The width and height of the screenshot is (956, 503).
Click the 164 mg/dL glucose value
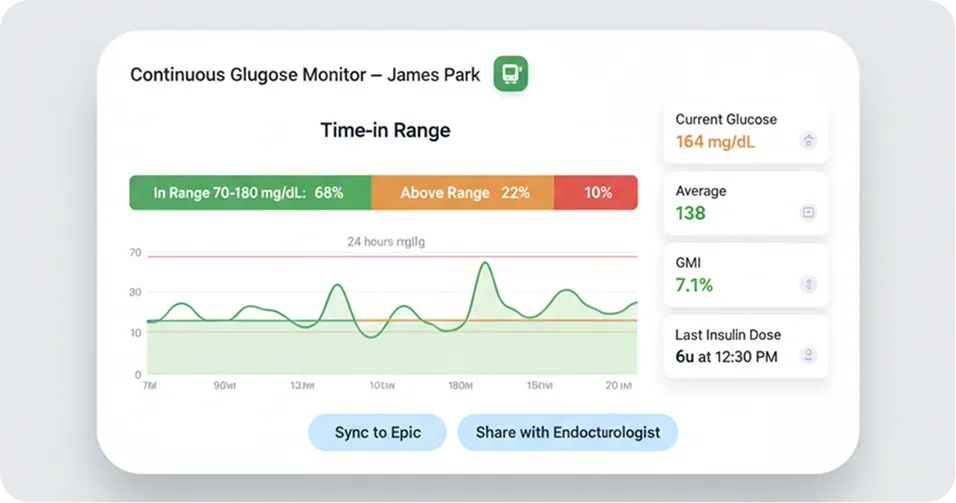click(x=715, y=142)
